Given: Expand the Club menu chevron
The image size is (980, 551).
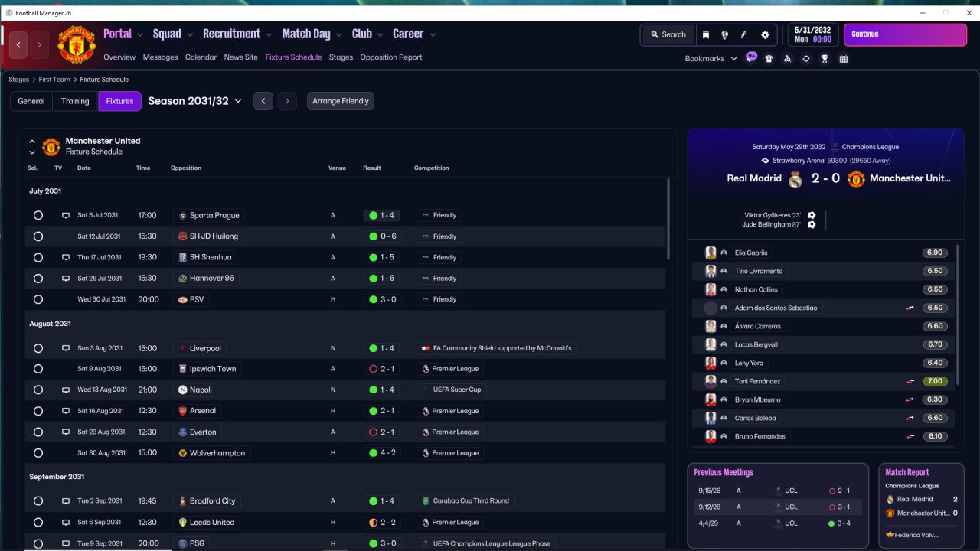Looking at the screenshot, I should [x=380, y=35].
